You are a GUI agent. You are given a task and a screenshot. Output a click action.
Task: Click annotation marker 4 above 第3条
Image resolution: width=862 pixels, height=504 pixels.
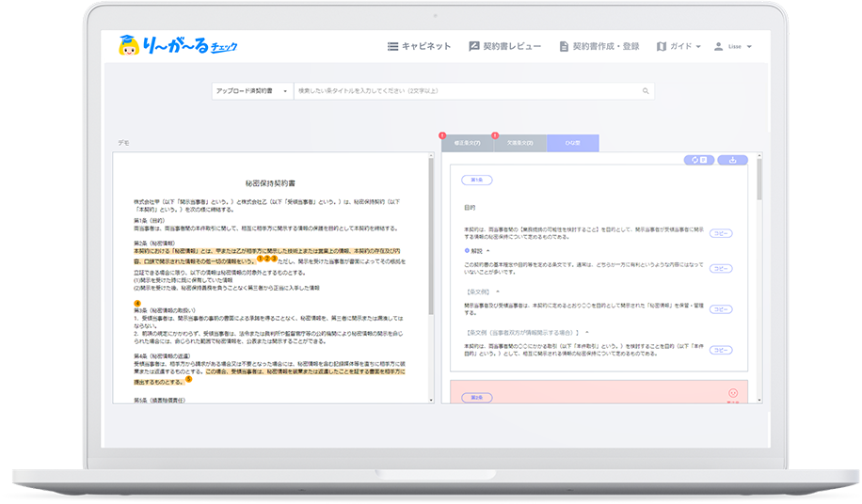[137, 303]
